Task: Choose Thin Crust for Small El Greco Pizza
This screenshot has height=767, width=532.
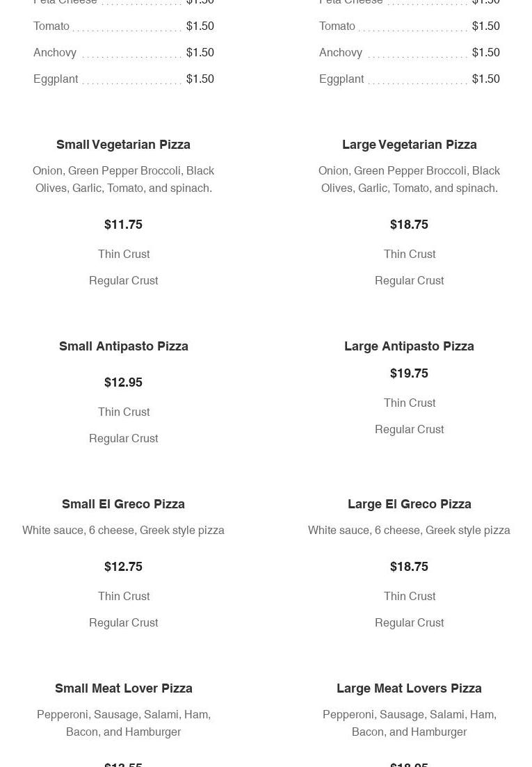Action: (x=124, y=597)
